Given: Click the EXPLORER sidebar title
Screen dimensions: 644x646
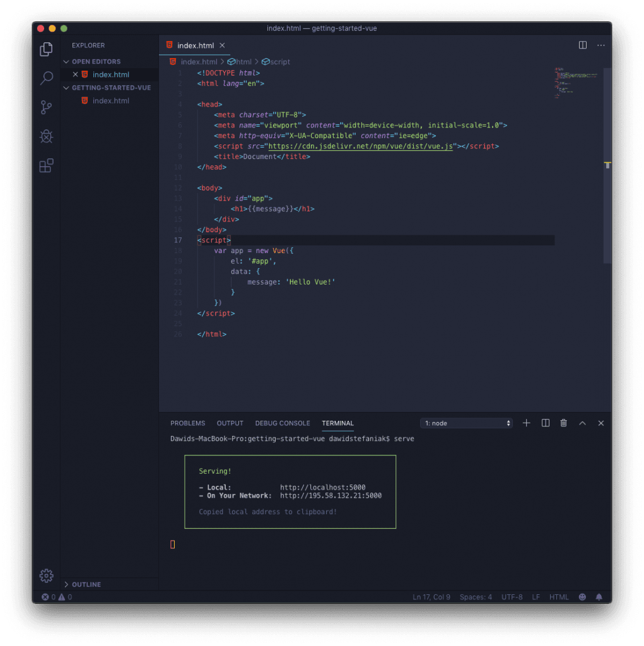Looking at the screenshot, I should pos(88,45).
